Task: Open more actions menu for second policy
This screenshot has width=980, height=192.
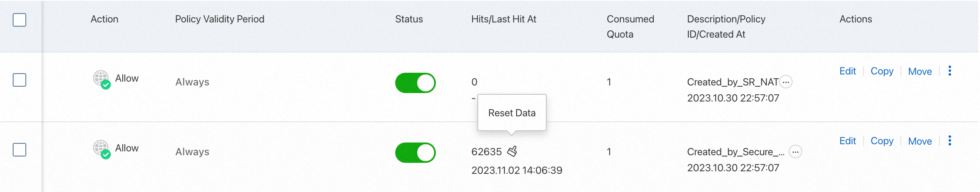Action: [950, 141]
